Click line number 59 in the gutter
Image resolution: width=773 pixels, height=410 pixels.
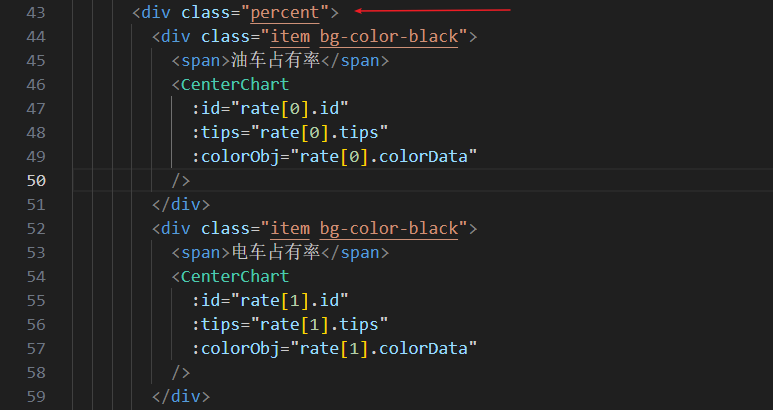point(36,397)
